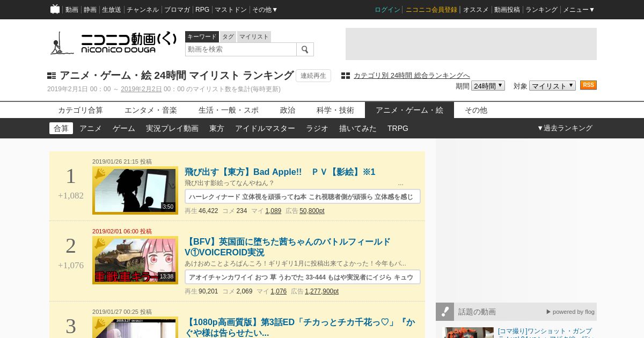Switch to 科学・技術 category tab
Viewport: 644px width, 338px height.
point(335,110)
